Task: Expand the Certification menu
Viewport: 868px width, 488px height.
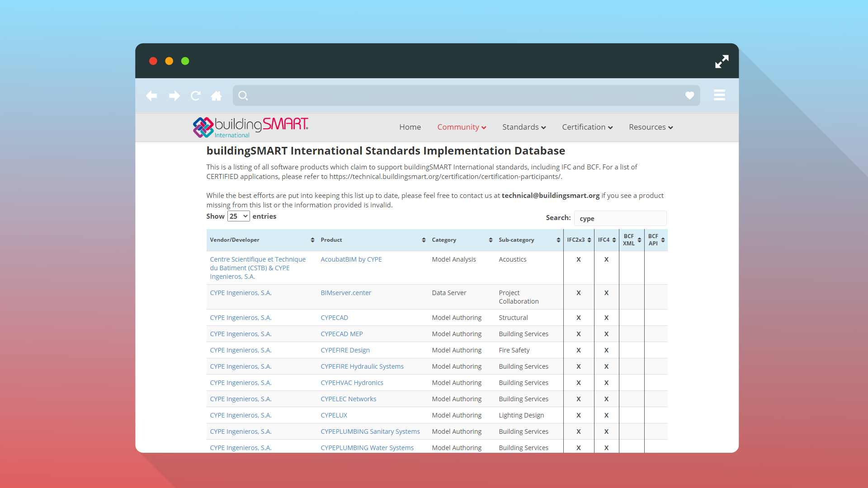Action: (587, 127)
